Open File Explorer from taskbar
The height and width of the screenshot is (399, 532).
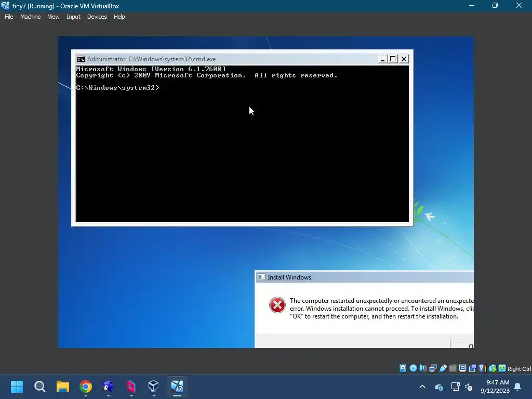click(63, 387)
